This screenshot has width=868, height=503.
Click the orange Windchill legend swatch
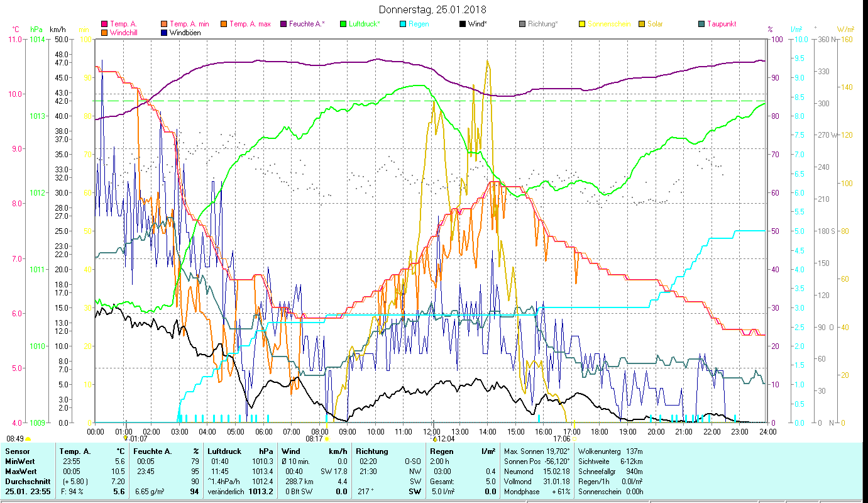(x=104, y=33)
